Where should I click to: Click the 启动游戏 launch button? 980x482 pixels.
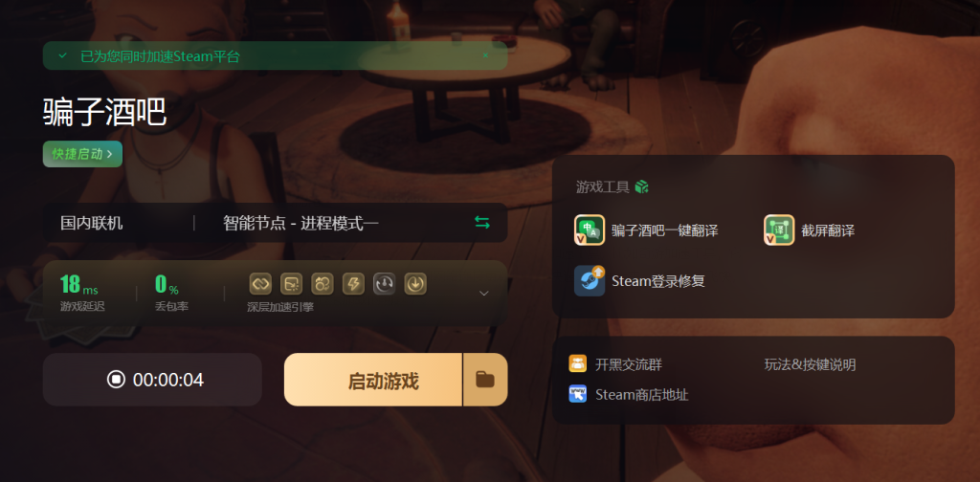[x=373, y=380]
